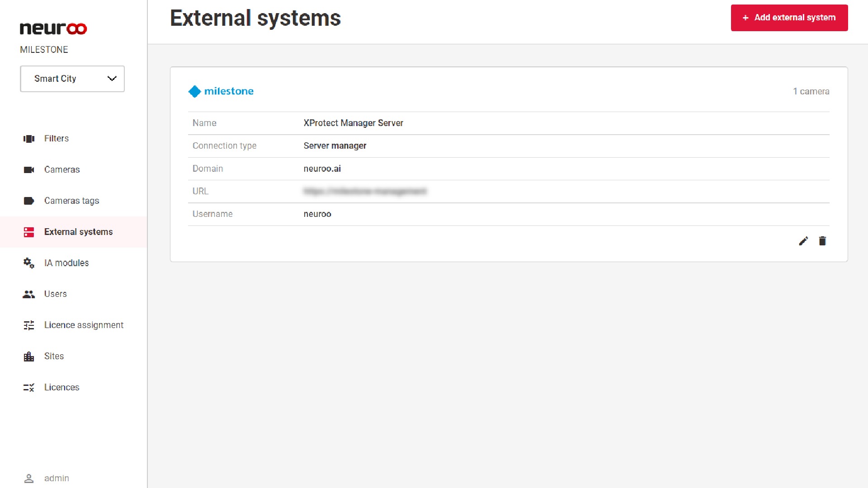868x488 pixels.
Task: Click the 1 camera count text
Action: click(811, 92)
